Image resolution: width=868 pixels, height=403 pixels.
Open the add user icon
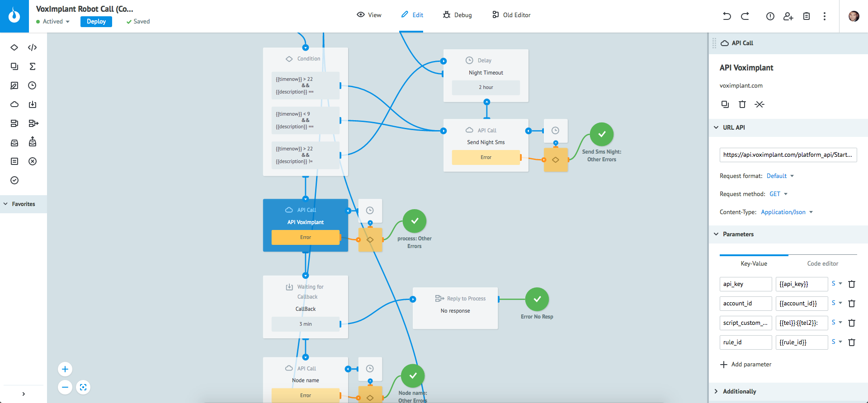point(788,16)
